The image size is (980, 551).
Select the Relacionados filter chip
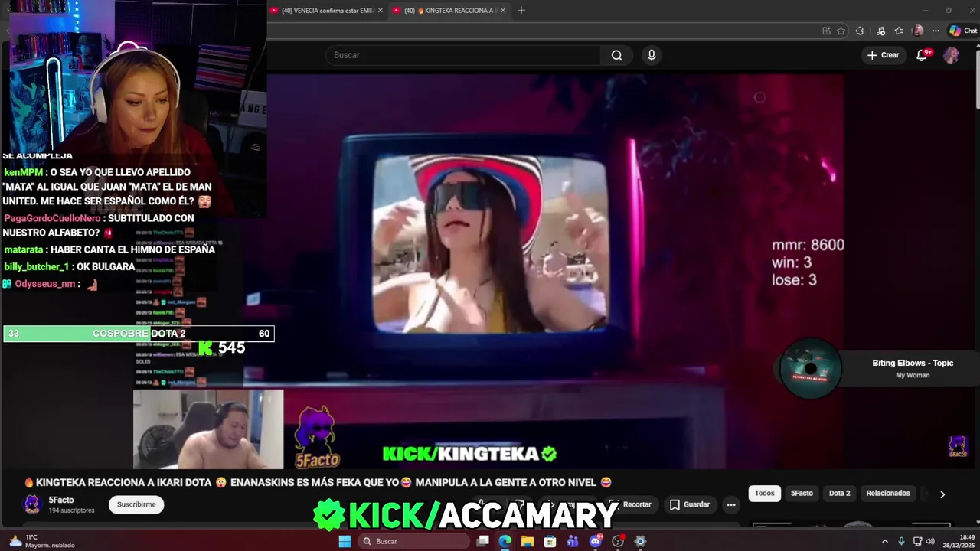pyautogui.click(x=888, y=494)
